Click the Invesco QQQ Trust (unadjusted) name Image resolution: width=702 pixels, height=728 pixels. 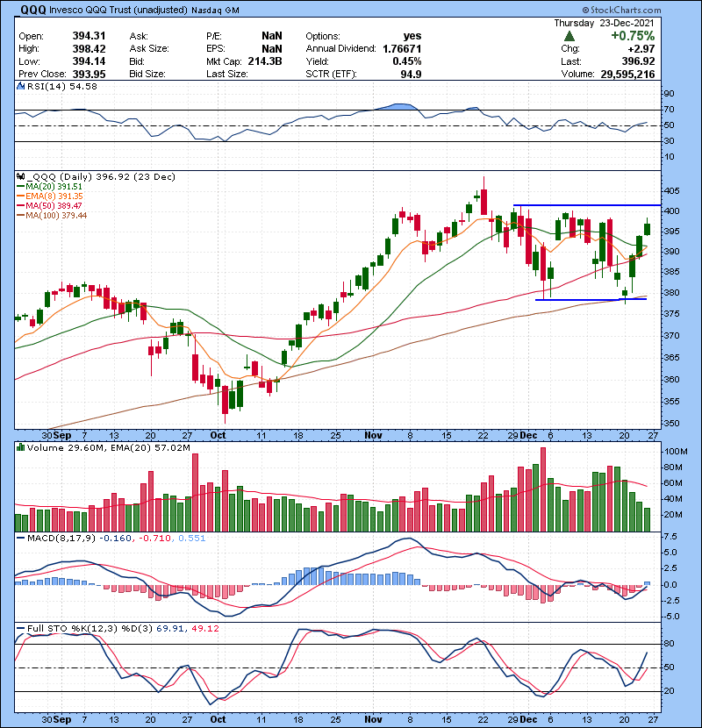point(118,11)
